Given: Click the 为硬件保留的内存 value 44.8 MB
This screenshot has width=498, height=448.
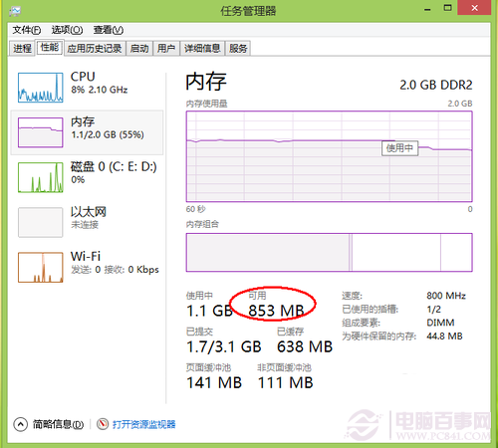Looking at the screenshot, I should tap(444, 336).
